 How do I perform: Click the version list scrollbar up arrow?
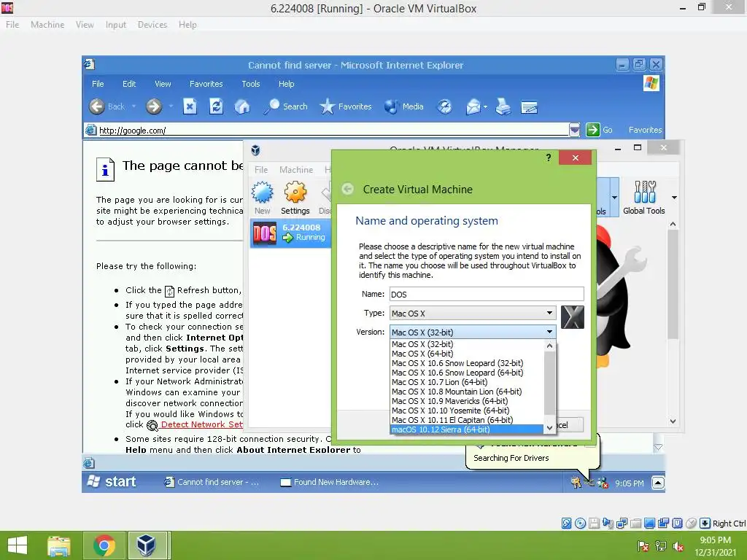(x=550, y=346)
